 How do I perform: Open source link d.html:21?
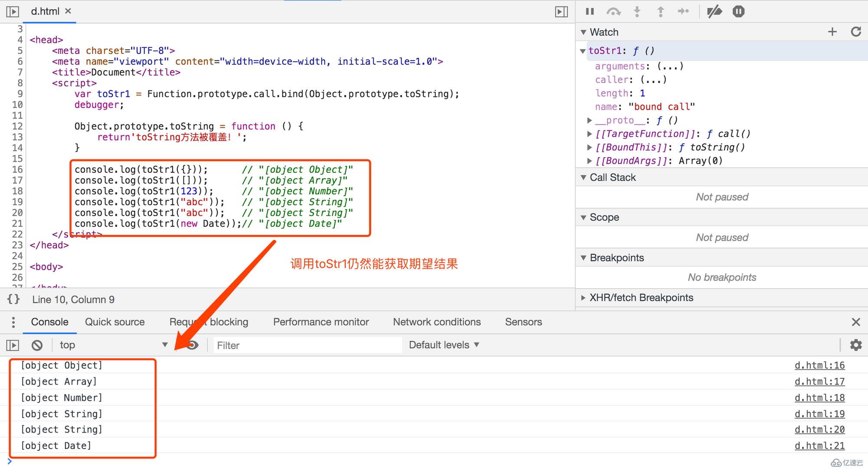(819, 446)
